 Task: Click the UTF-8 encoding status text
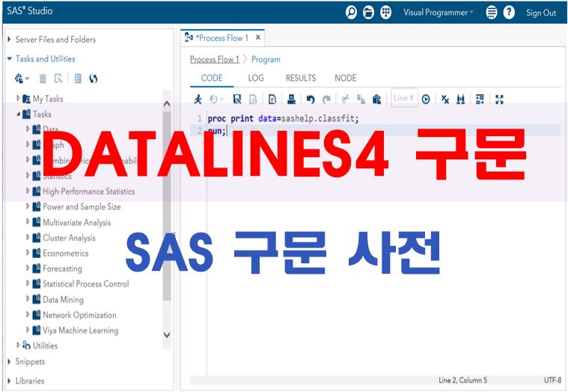pos(552,380)
